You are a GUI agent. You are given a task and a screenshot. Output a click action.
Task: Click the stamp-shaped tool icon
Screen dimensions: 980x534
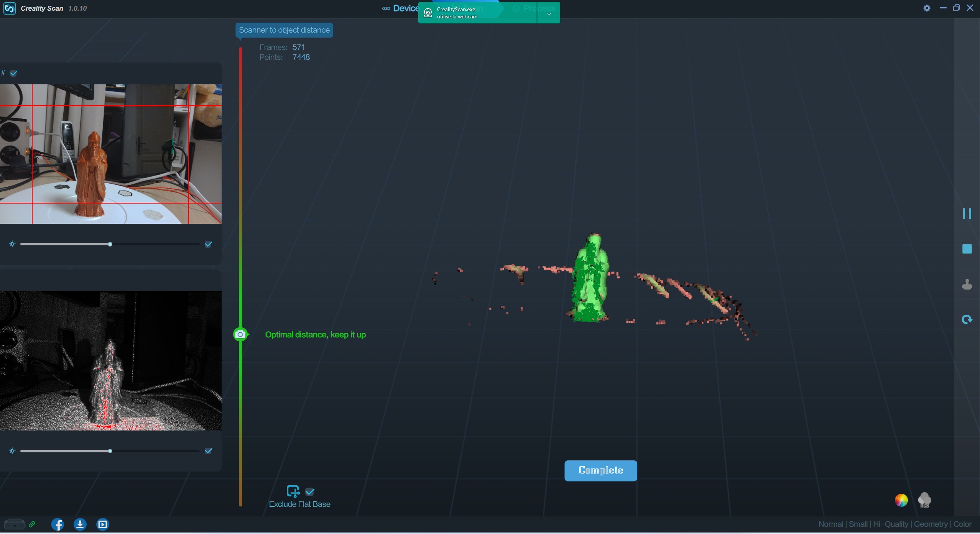967,284
